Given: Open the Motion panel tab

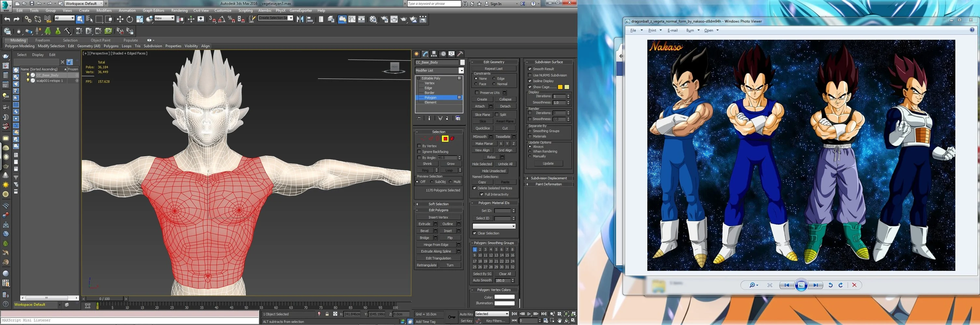Looking at the screenshot, I should [443, 54].
